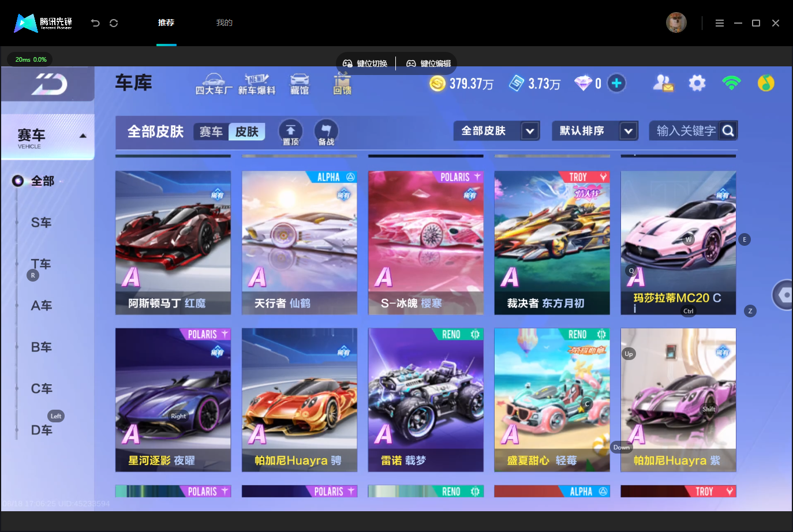This screenshot has width=793, height=532.
Task: Filter by T车 class
Action: 42,264
